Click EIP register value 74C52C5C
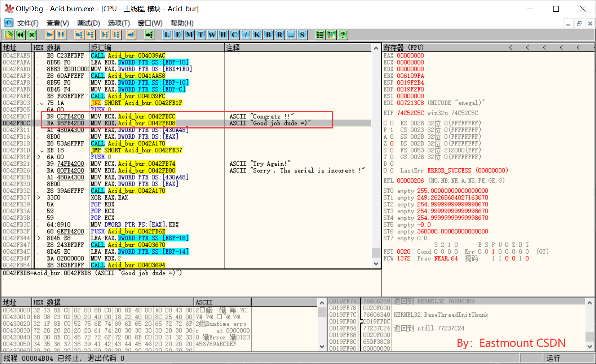The height and width of the screenshot is (364, 596). pos(410,113)
